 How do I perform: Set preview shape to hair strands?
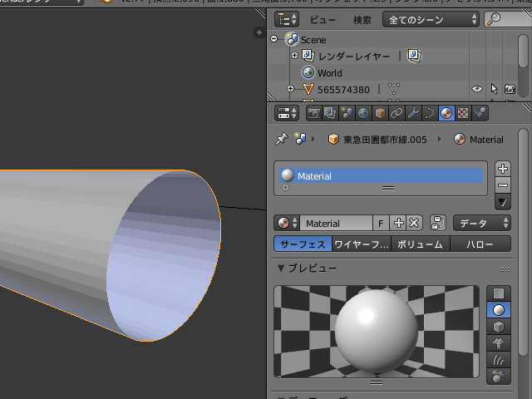coord(499,360)
